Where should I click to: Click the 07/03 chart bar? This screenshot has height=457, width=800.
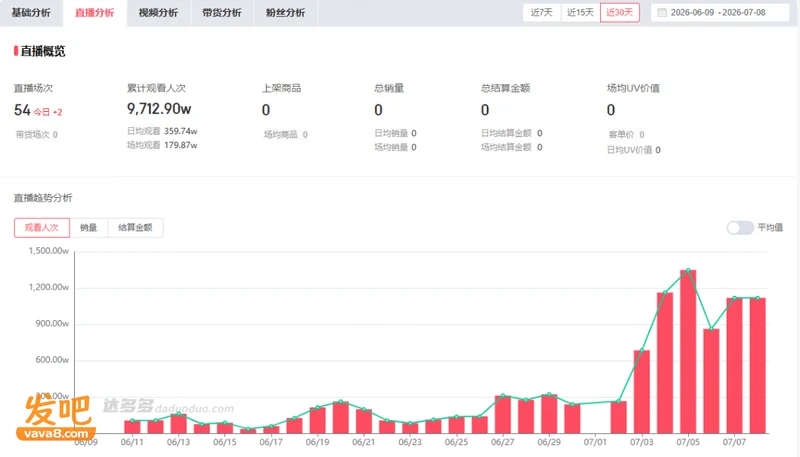coord(642,392)
